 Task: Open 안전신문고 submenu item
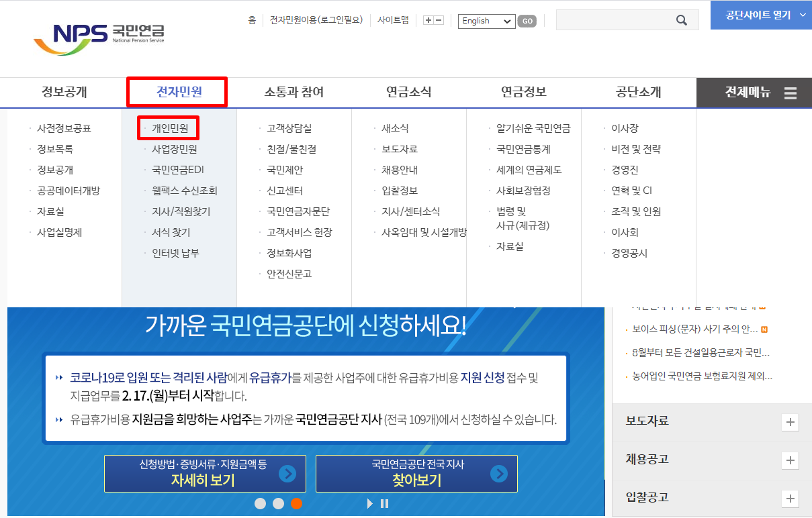pos(289,274)
